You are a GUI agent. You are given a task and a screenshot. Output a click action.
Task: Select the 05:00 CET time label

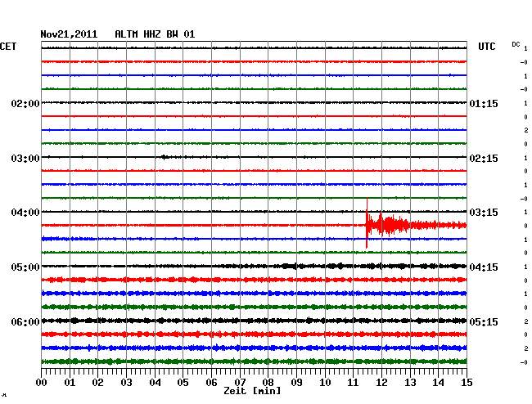[25, 267]
